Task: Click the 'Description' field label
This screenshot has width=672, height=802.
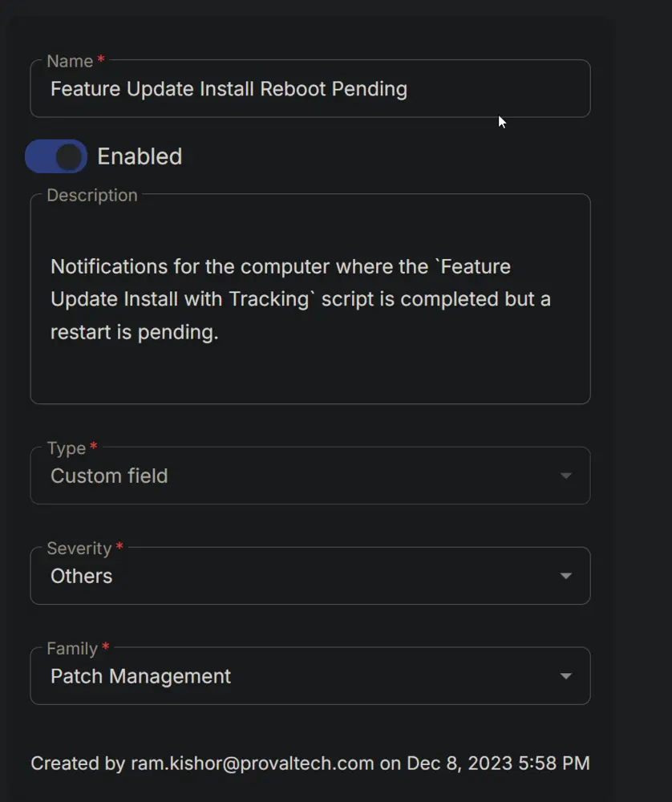Action: (92, 196)
